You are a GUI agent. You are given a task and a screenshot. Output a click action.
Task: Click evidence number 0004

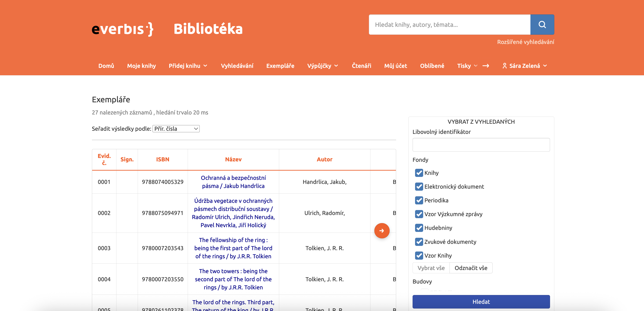pyautogui.click(x=104, y=279)
